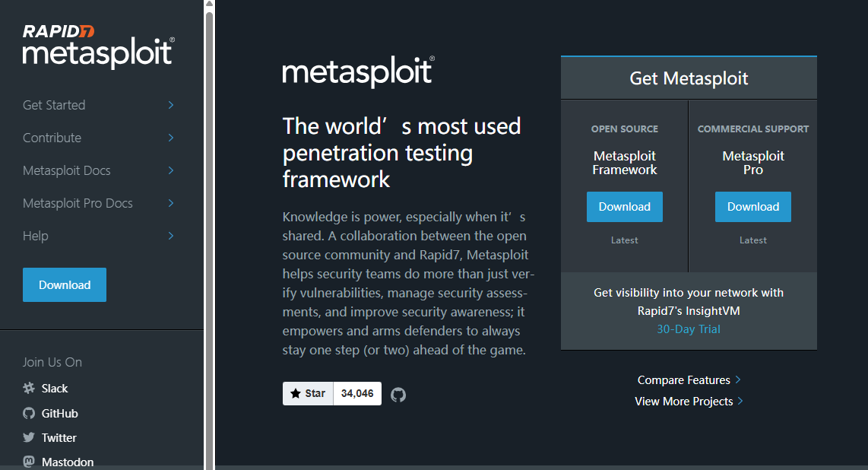This screenshot has width=868, height=470.
Task: Click the Get Metasploit panel heading
Action: pyautogui.click(x=689, y=78)
